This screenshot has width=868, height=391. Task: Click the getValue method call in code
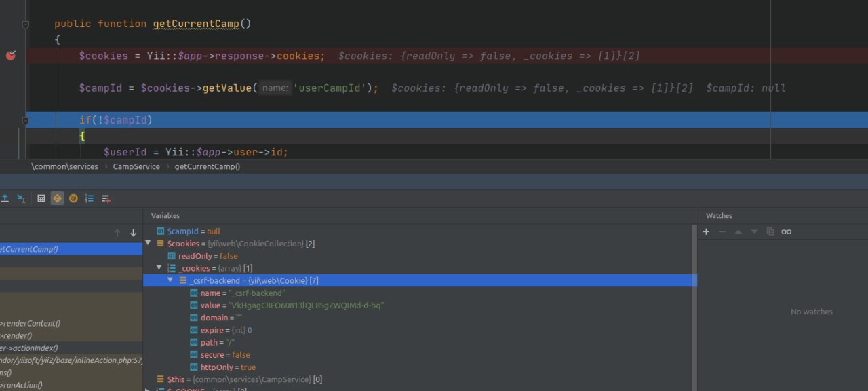point(227,88)
